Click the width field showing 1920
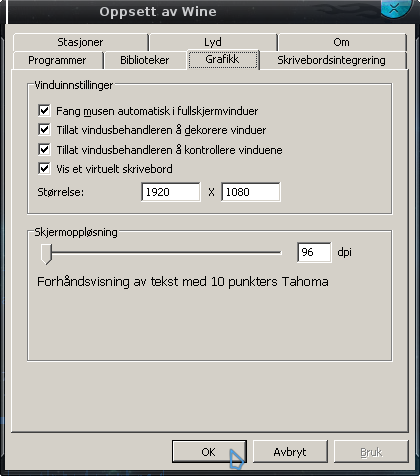The width and height of the screenshot is (420, 476). pyautogui.click(x=171, y=192)
